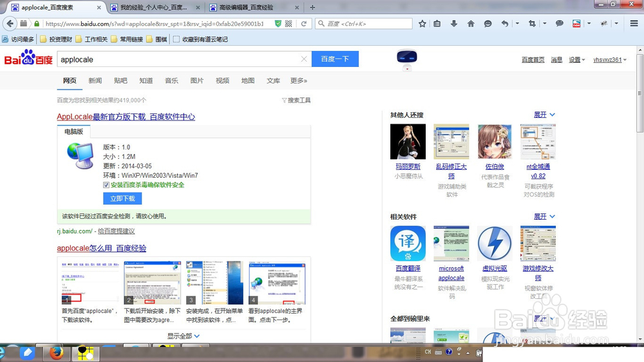The width and height of the screenshot is (644, 362).
Task: Close the applocale_百度搜索 tab
Action: point(99,7)
